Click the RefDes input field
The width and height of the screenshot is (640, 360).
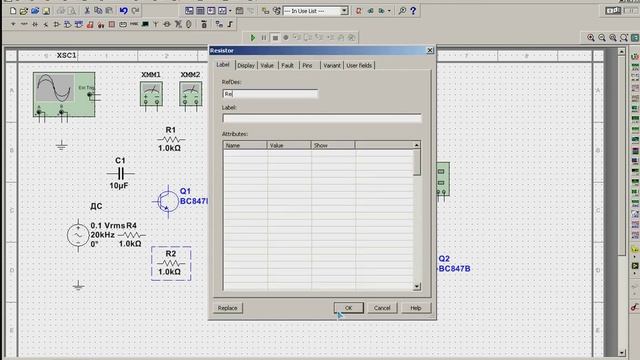click(270, 94)
